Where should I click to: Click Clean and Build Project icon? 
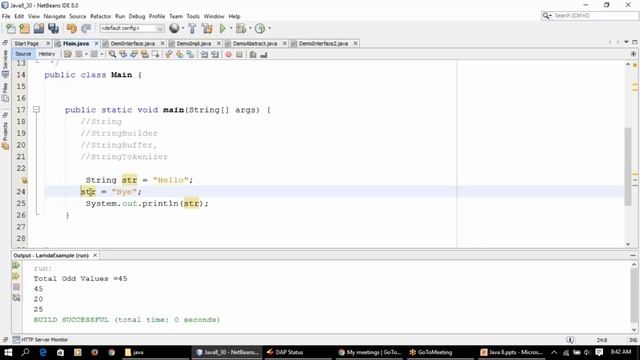click(207, 29)
